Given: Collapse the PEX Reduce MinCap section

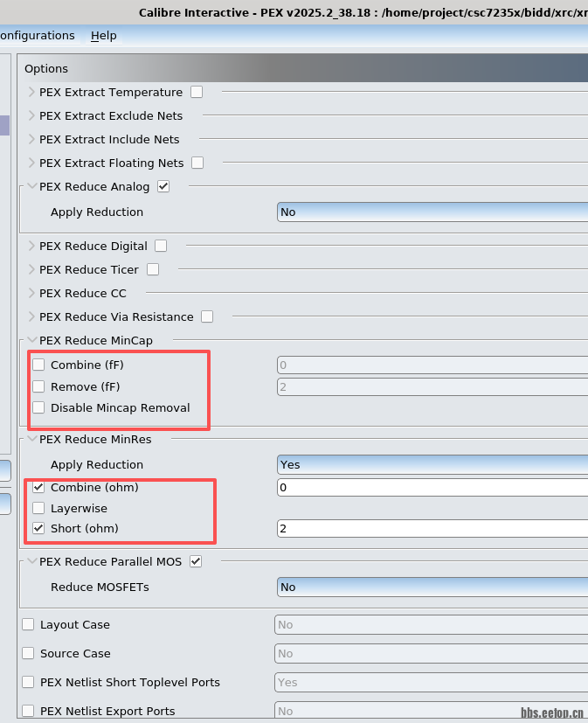Looking at the screenshot, I should point(32,340).
